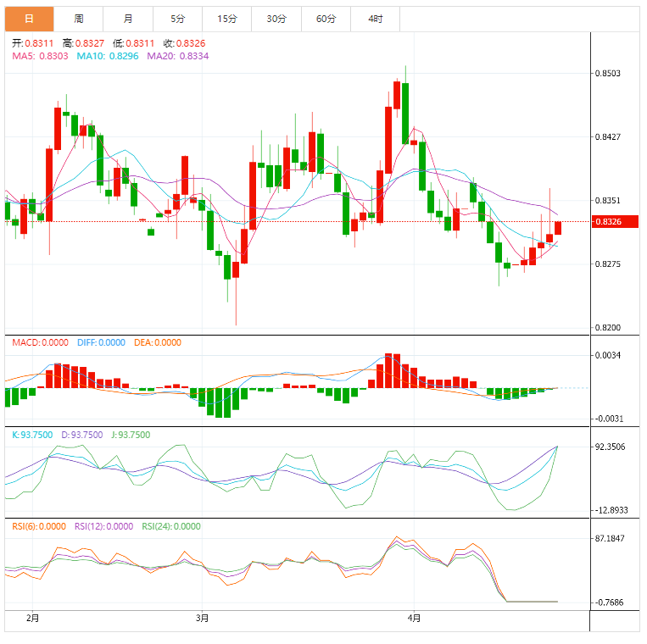Click the D: 93.7500 KDJ label
The width and height of the screenshot is (647, 644).
pos(82,435)
